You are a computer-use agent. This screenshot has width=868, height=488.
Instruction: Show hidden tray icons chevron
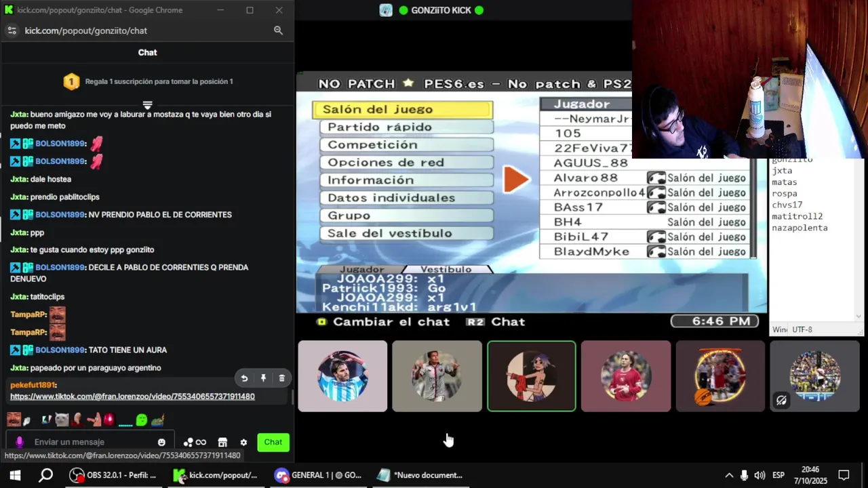tap(729, 475)
